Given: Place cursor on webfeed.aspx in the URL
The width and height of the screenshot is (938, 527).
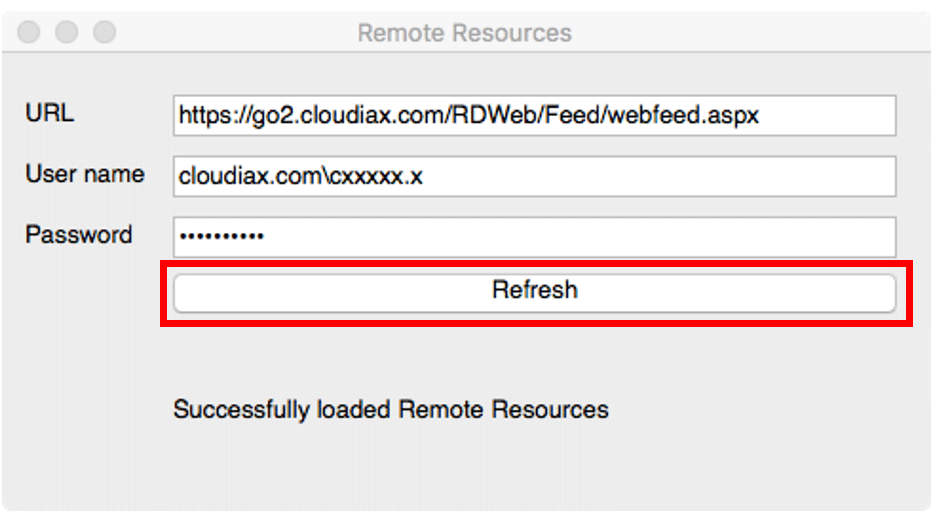Looking at the screenshot, I should click(683, 115).
